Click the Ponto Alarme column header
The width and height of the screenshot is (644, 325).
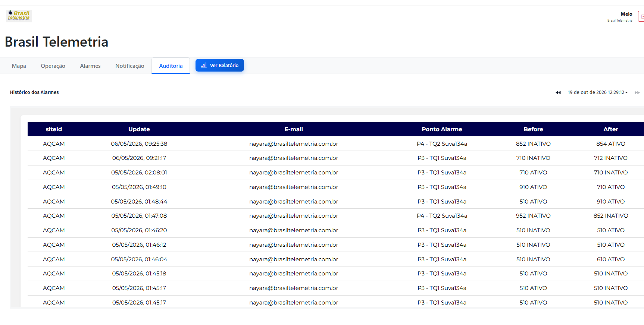pos(442,129)
